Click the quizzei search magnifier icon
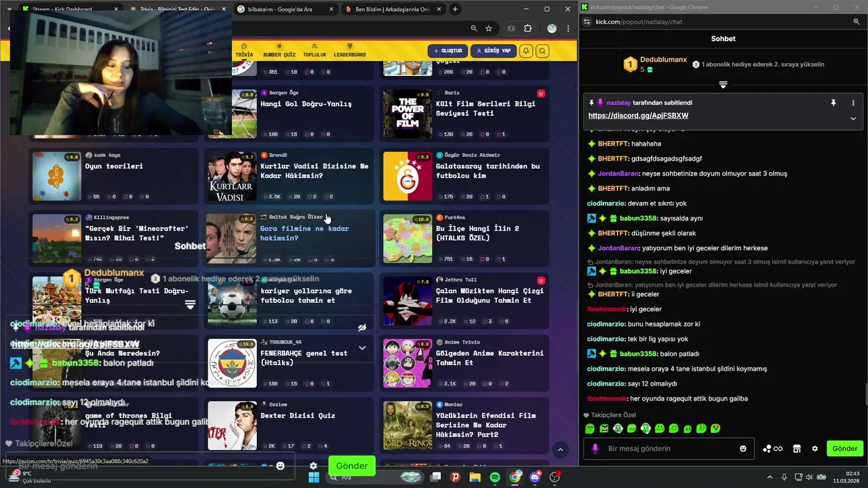This screenshot has height=488, width=868. pyautogui.click(x=542, y=51)
